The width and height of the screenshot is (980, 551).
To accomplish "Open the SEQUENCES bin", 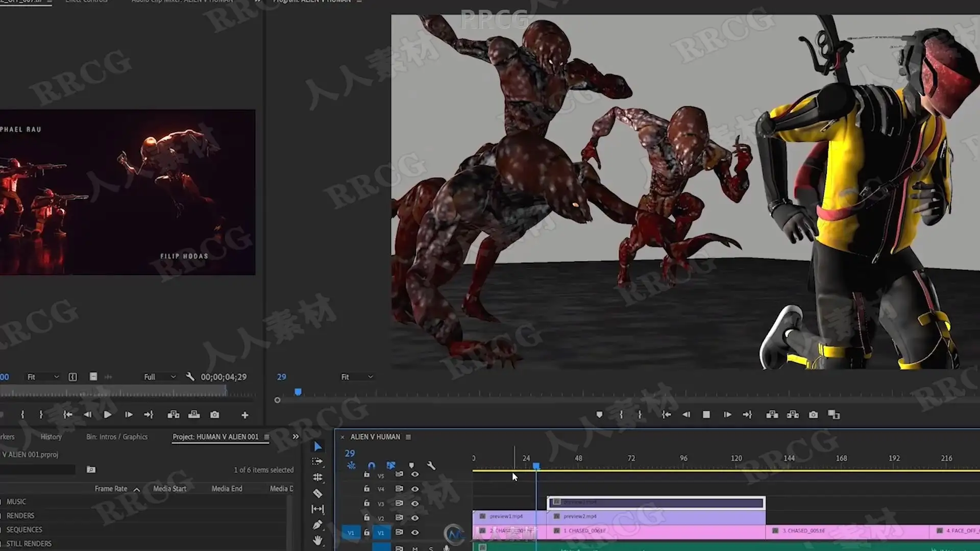I will (x=24, y=530).
